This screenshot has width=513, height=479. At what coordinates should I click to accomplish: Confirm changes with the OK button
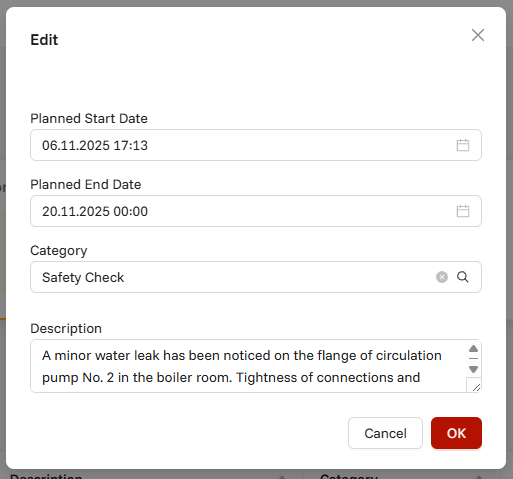[x=456, y=433]
